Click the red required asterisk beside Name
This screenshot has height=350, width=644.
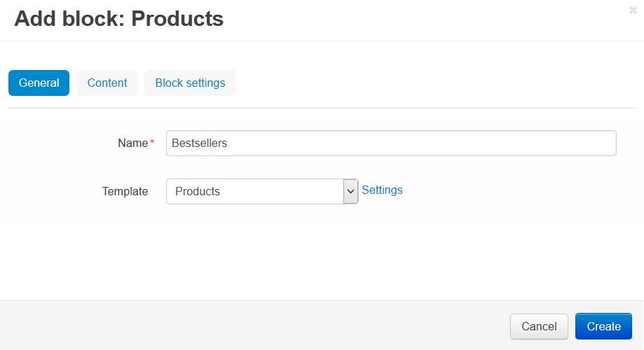(152, 141)
